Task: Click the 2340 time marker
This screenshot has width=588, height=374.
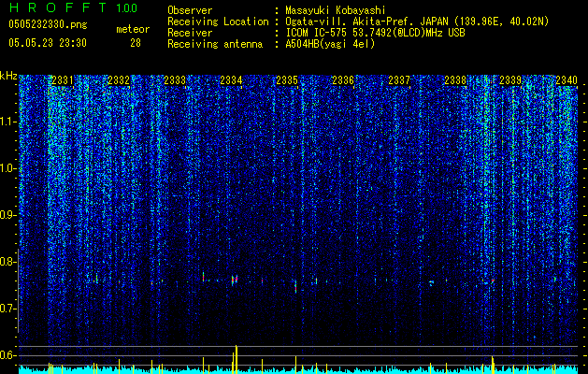Action: (x=566, y=80)
